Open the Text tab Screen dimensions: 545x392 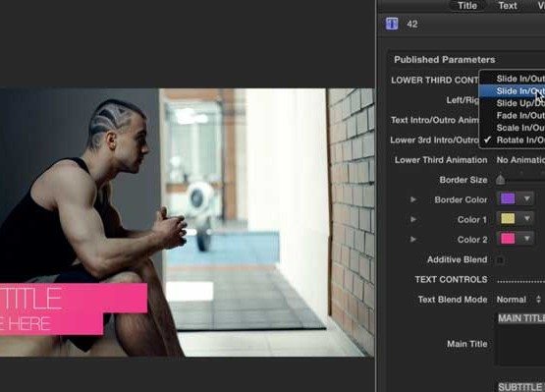[508, 6]
